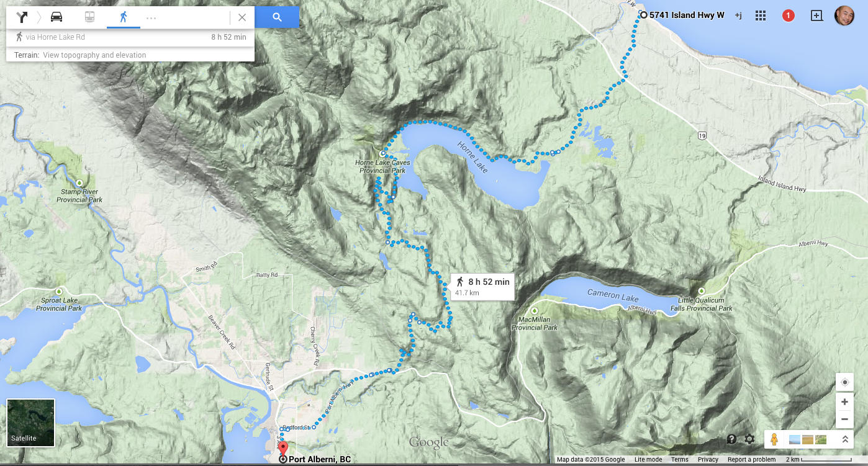Image resolution: width=868 pixels, height=466 pixels.
Task: Select transit travel mode train icon
Action: click(x=89, y=17)
